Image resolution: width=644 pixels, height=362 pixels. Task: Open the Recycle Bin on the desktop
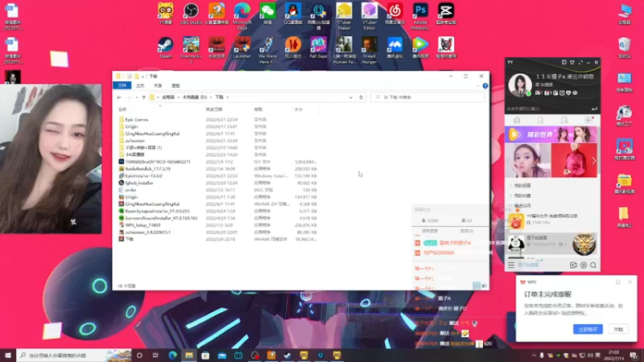pos(625,47)
